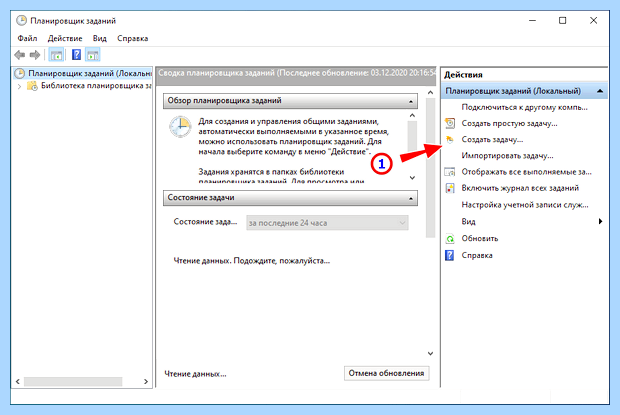Click right arrow of tree pane scrollbar
Screen dimensions: 620x415
click(x=146, y=381)
